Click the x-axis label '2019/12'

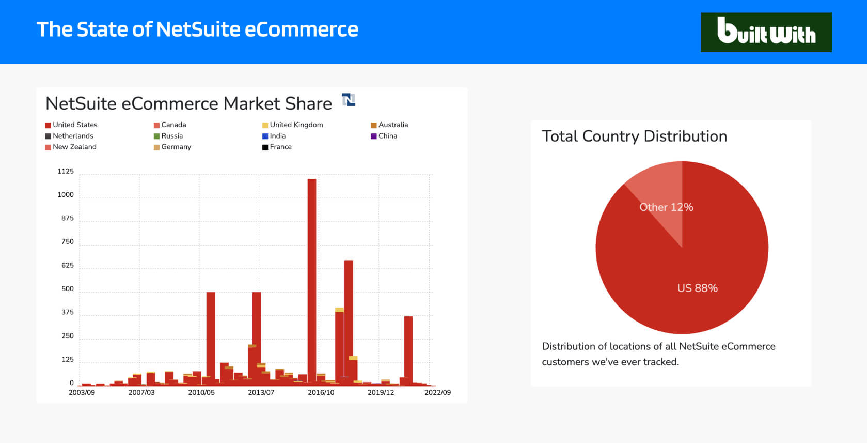click(x=381, y=393)
